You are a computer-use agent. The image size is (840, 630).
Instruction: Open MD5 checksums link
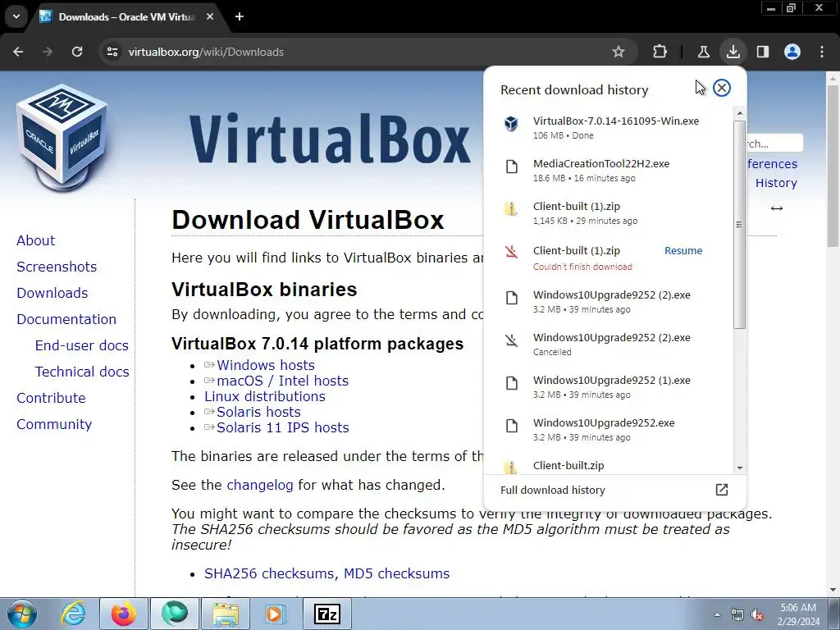tap(396, 573)
